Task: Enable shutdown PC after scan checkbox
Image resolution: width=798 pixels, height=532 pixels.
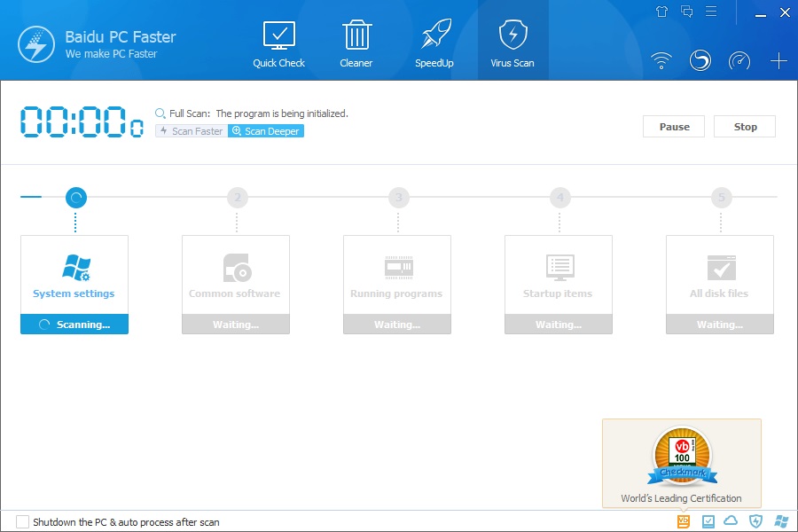Action: tap(22, 522)
